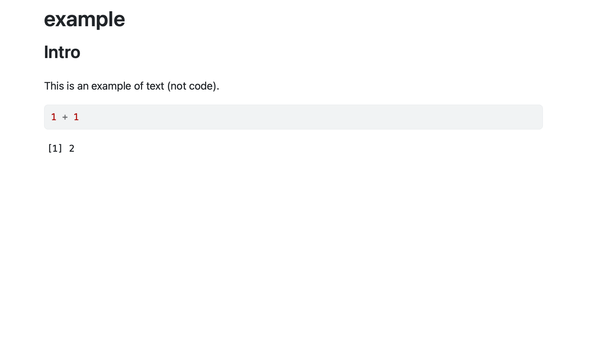This screenshot has height=364, width=592.
Task: Click the output result "2"
Action: pyautogui.click(x=72, y=148)
